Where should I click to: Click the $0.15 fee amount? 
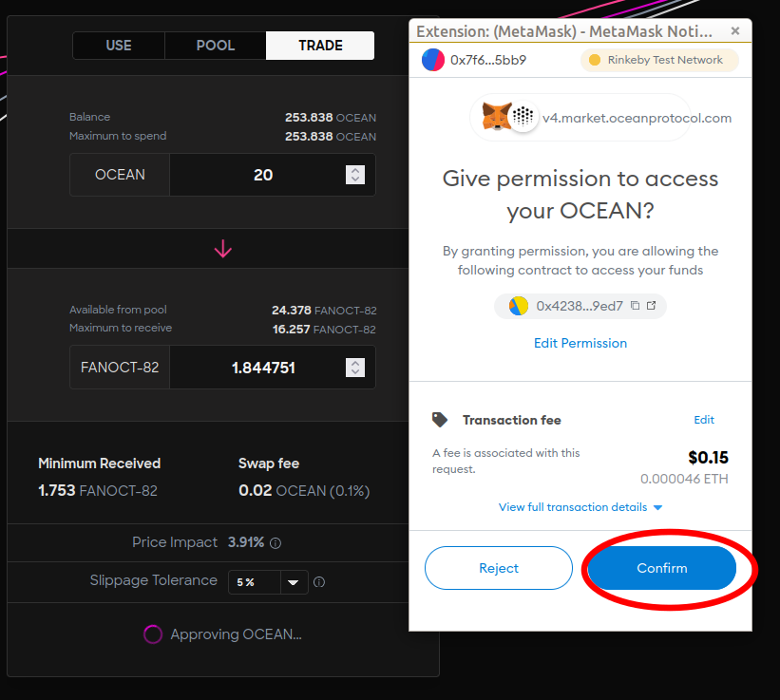click(x=708, y=458)
